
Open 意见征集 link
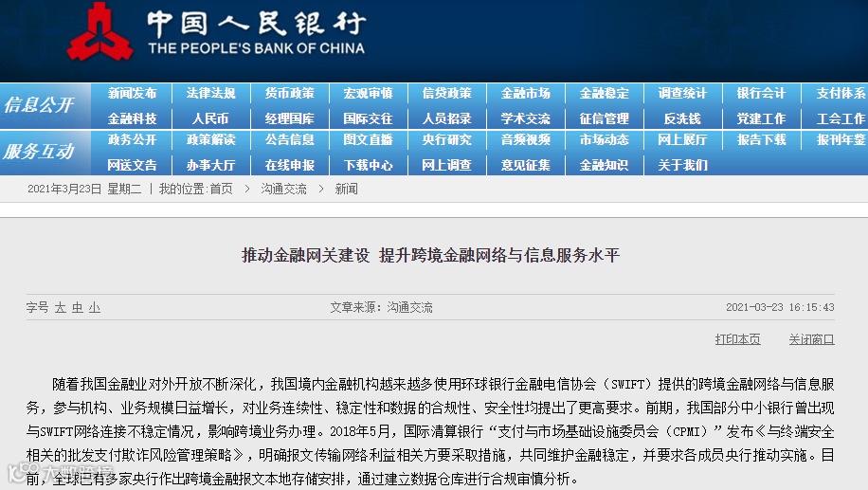pyautogui.click(x=525, y=165)
